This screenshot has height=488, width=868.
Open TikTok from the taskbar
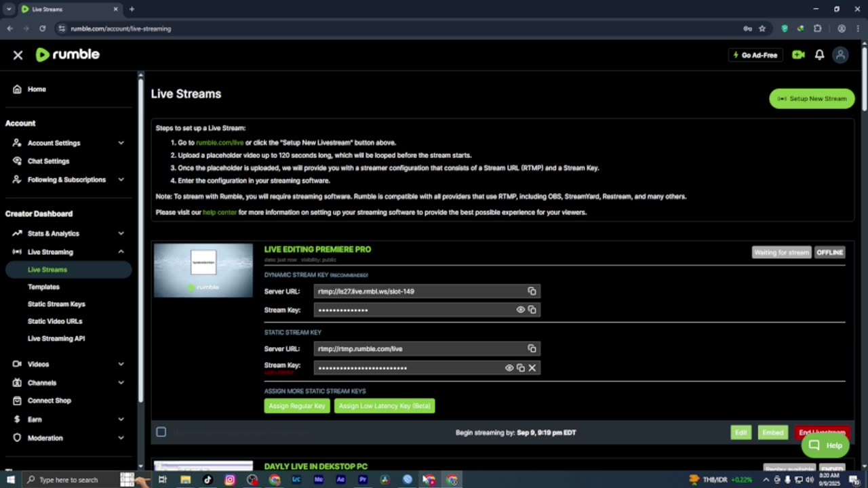pyautogui.click(x=208, y=479)
